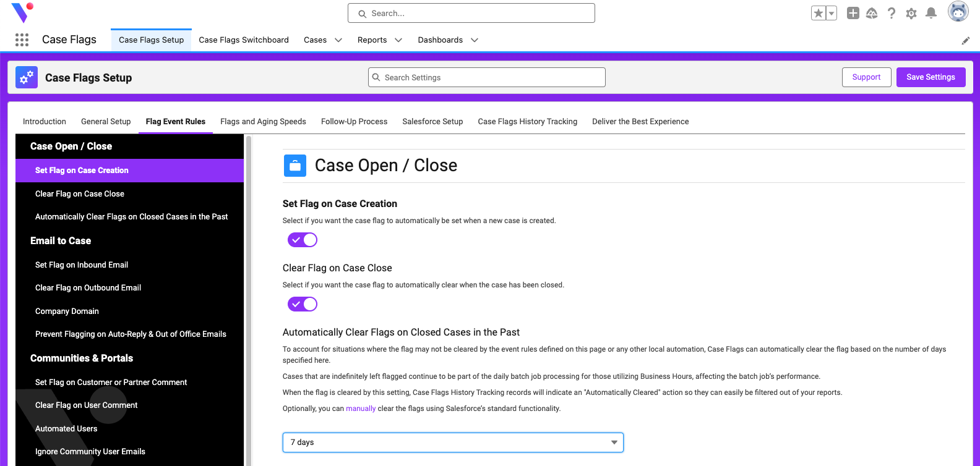Click the Support button
The width and height of the screenshot is (980, 466).
click(867, 77)
